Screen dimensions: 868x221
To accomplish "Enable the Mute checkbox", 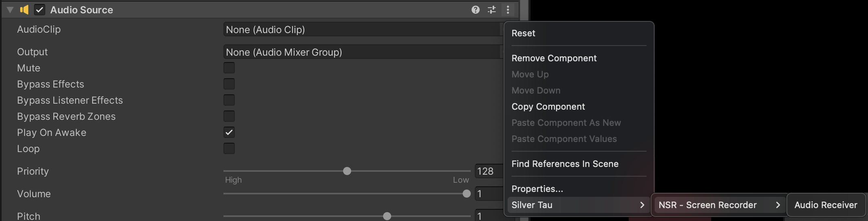I will [x=229, y=68].
